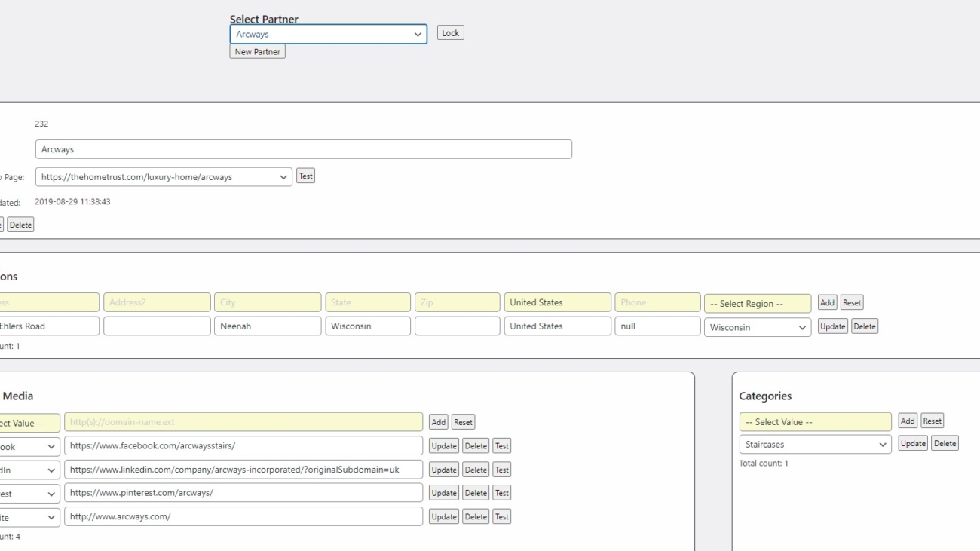Test the Info Page link
Viewport: 980px width, 551px height.
coord(305,176)
